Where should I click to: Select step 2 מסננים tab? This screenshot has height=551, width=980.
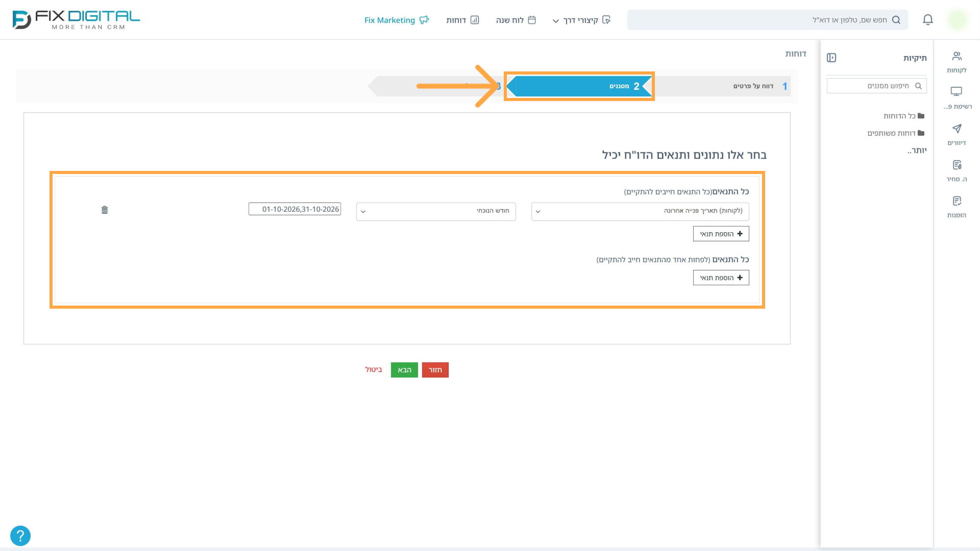[579, 86]
